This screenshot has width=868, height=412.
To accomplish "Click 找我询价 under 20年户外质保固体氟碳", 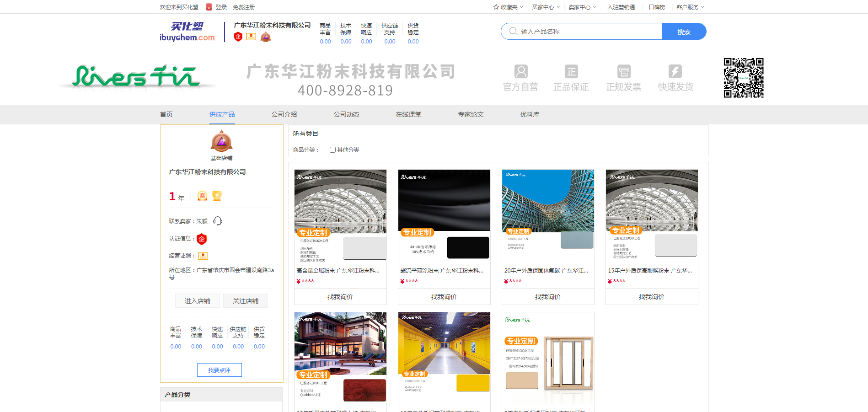I will 548,297.
